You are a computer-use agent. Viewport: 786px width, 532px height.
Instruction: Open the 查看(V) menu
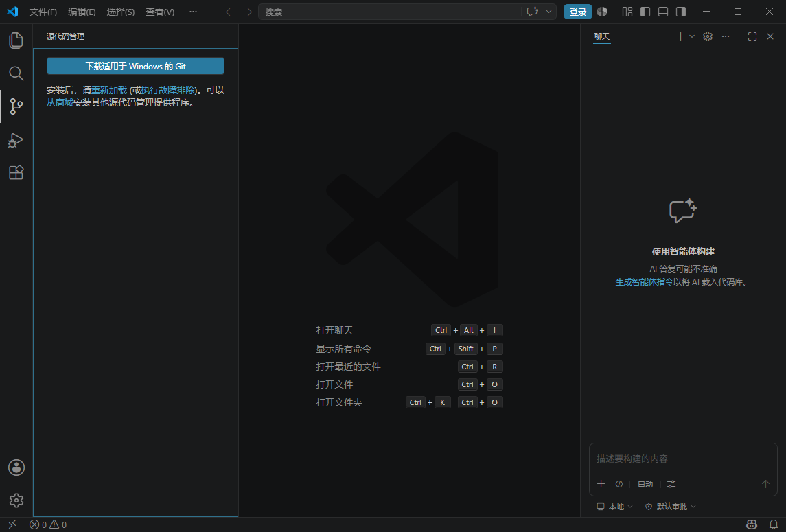point(160,12)
